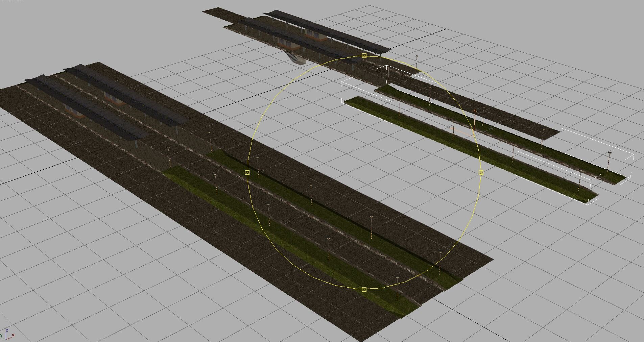Click the bottom handle of the yellow circle
This screenshot has height=342, width=644.
point(364,290)
